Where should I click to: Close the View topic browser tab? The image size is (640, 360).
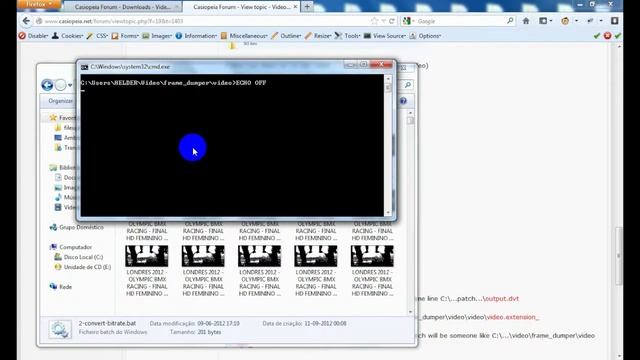pos(295,7)
